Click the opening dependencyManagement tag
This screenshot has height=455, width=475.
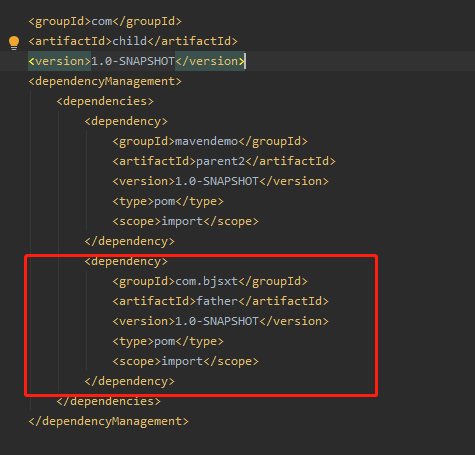pyautogui.click(x=105, y=82)
